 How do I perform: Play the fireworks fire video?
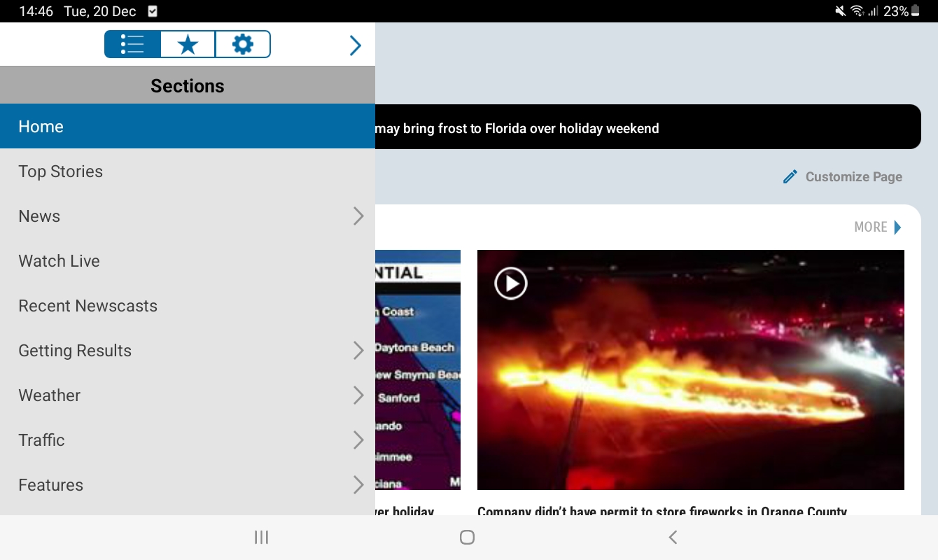click(x=511, y=283)
